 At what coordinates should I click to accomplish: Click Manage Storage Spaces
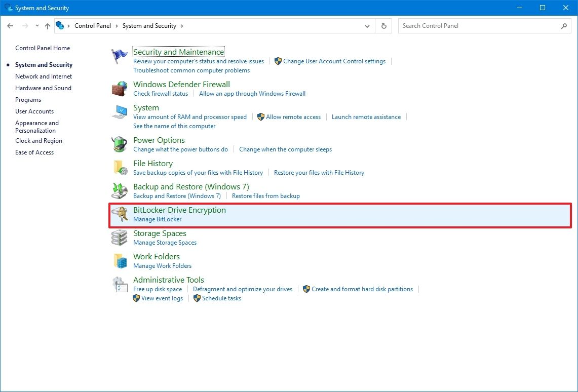click(x=165, y=243)
